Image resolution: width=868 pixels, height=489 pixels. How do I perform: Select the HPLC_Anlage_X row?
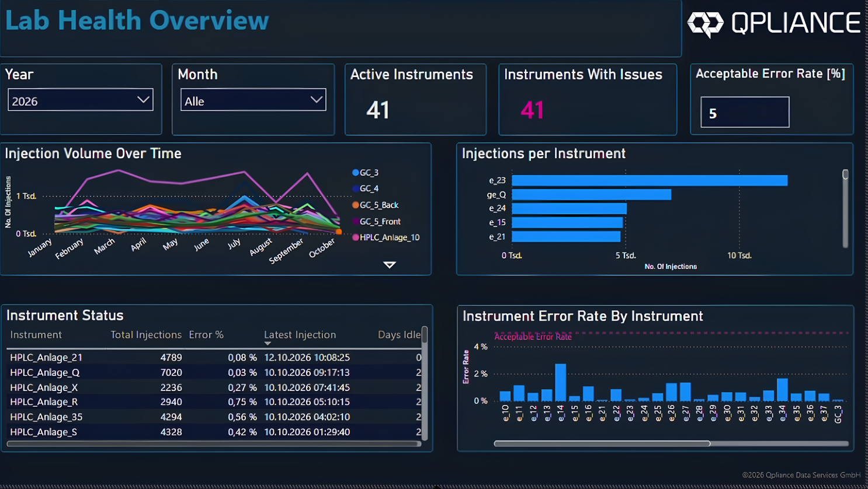pyautogui.click(x=214, y=387)
